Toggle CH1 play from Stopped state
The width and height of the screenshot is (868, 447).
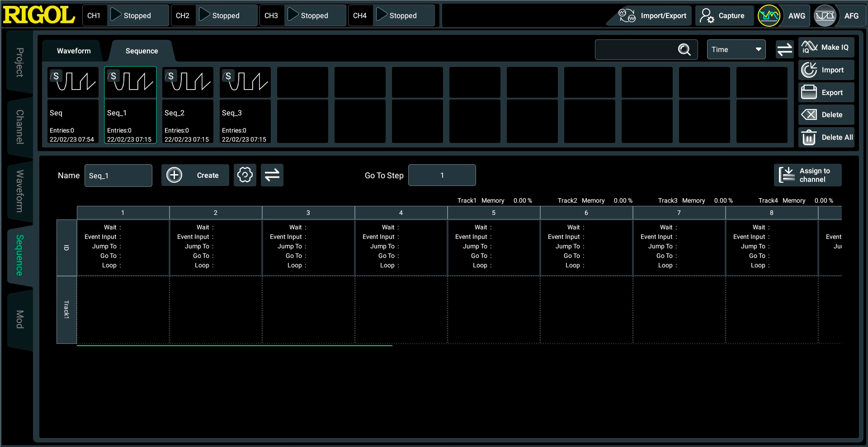(116, 15)
